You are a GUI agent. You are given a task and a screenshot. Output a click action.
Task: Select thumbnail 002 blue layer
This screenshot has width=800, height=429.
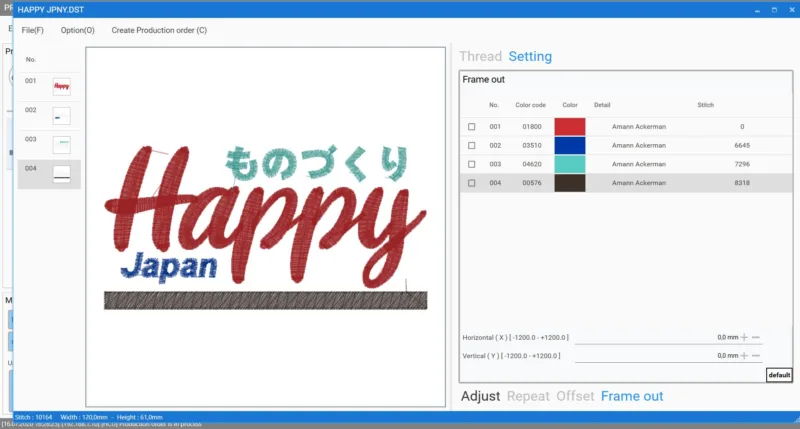[x=61, y=116]
